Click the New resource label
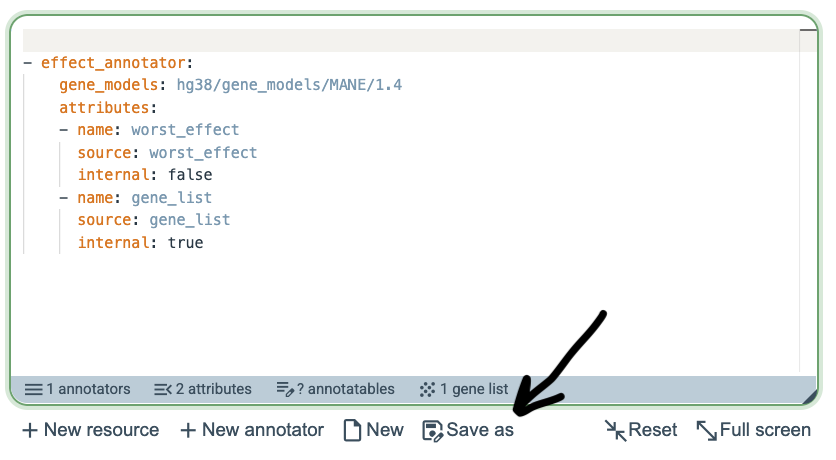The height and width of the screenshot is (460, 836). 101,430
